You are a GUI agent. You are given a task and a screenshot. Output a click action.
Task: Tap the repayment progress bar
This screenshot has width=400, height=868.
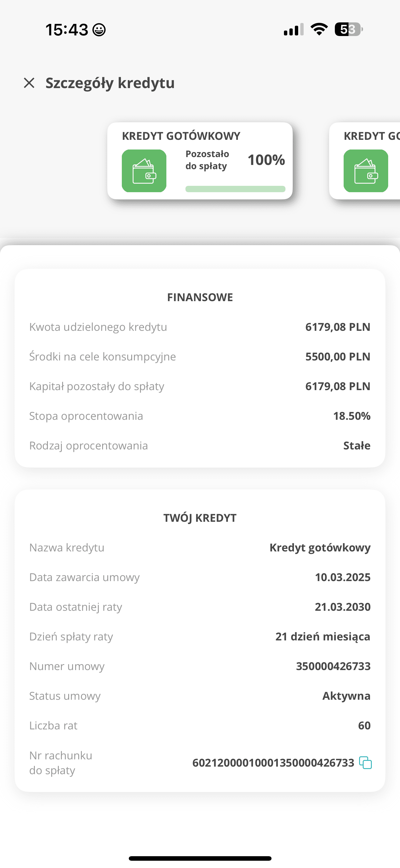pos(235,189)
